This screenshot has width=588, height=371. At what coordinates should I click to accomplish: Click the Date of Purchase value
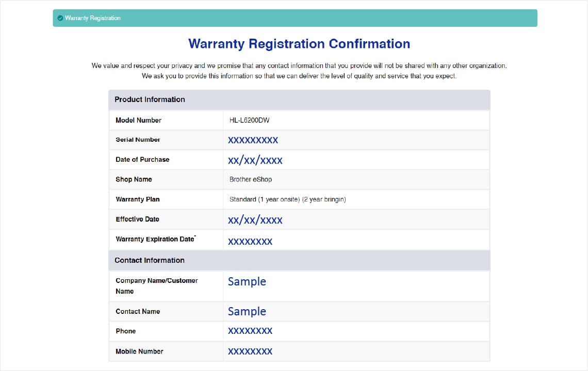click(255, 160)
